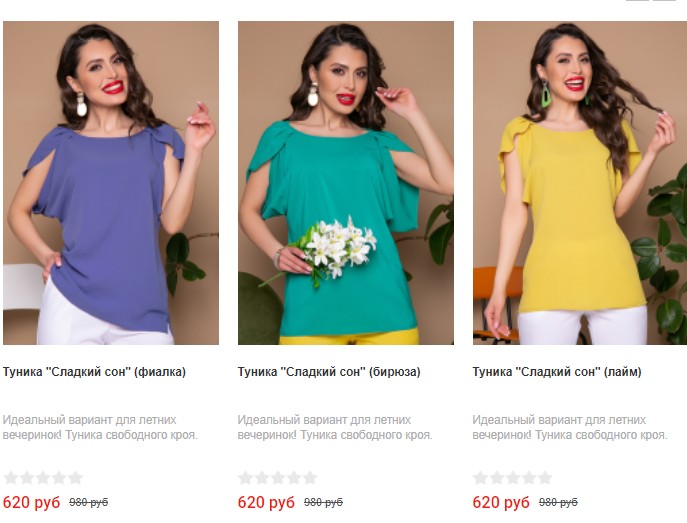Click the 620 руб price of бирюза tunic
687x523 pixels.
(266, 502)
